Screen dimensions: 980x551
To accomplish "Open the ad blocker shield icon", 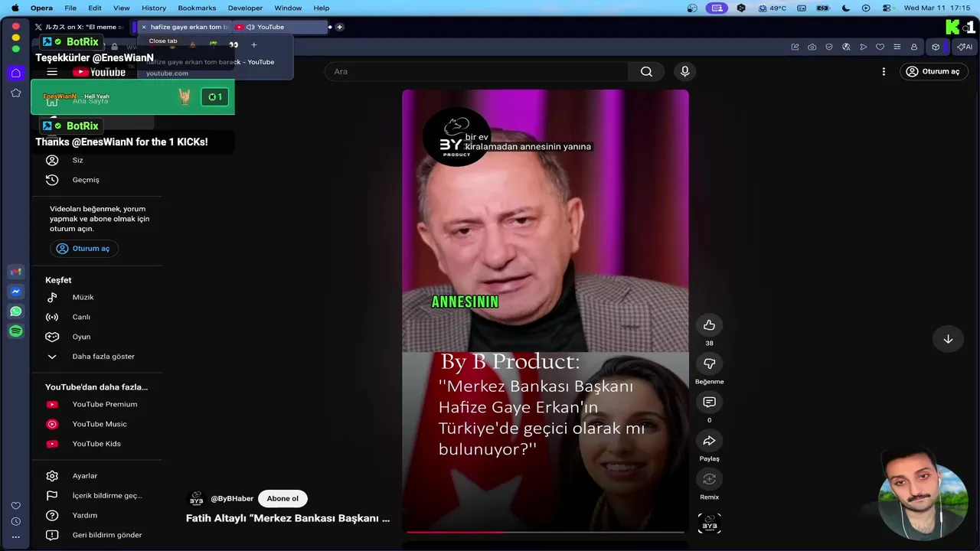I will point(829,47).
